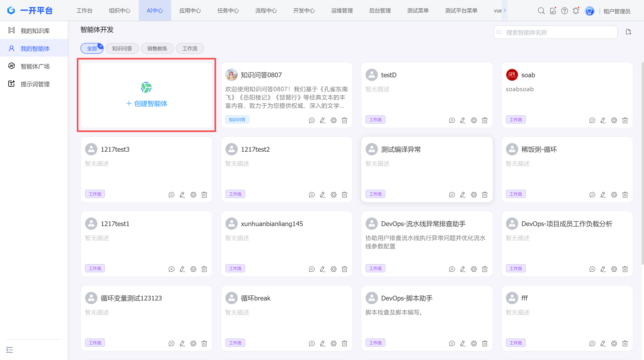This screenshot has height=360, width=644.
Task: Click the header search magnifier icon
Action: 541,11
